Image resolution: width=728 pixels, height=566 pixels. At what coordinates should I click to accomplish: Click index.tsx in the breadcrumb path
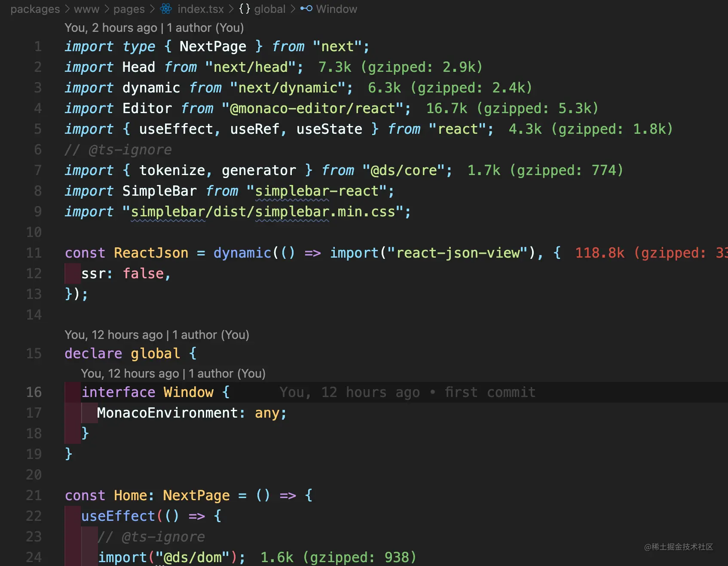coord(200,9)
